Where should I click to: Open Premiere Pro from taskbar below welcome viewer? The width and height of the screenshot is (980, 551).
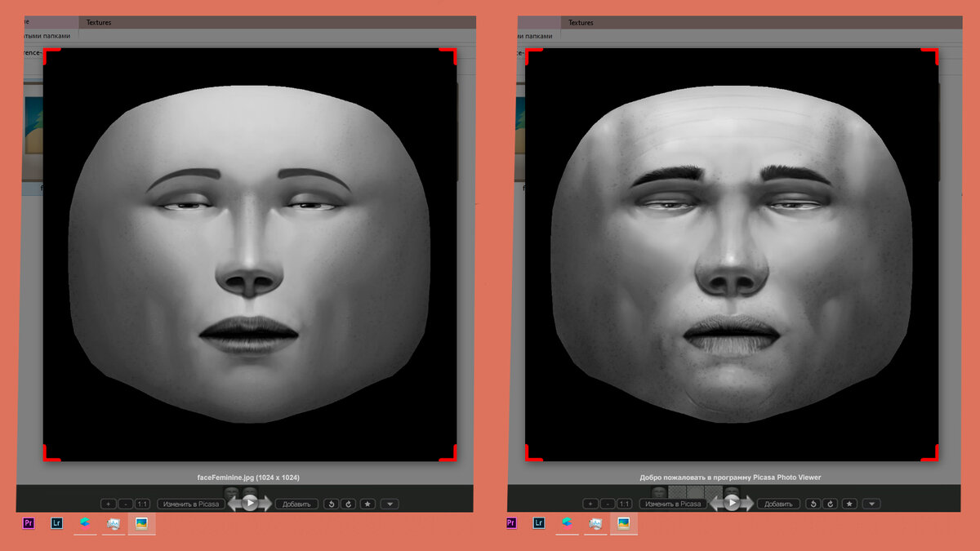click(510, 523)
